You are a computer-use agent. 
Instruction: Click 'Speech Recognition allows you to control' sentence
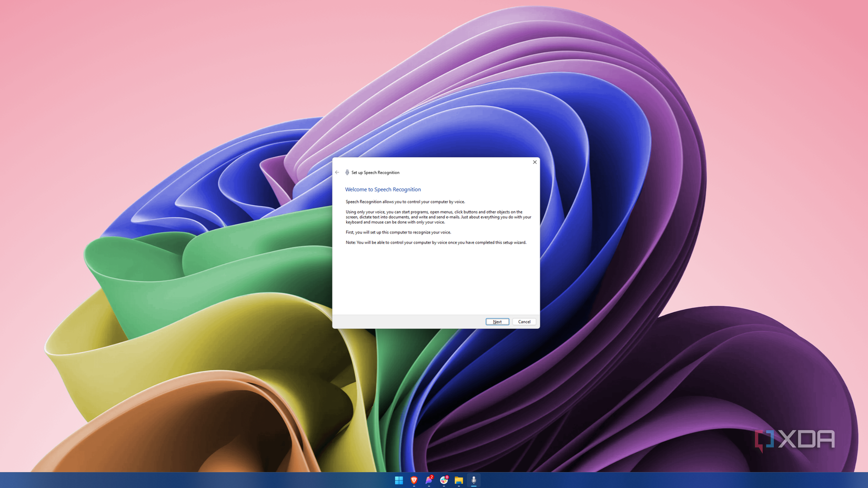tap(405, 202)
